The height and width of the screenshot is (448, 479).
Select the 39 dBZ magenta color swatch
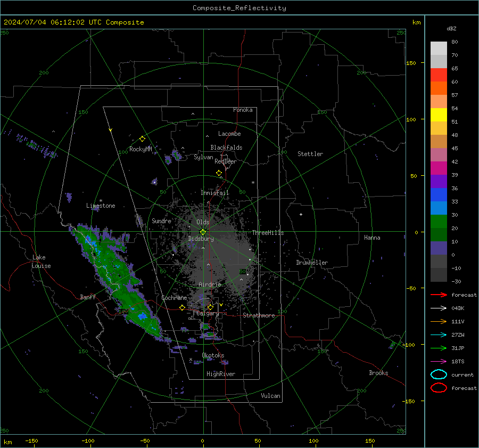(x=439, y=168)
